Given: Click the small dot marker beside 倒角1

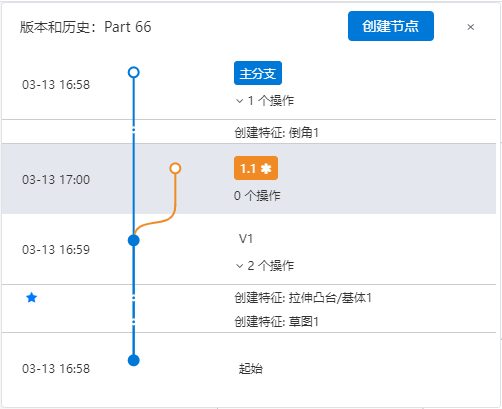Looking at the screenshot, I should click(134, 130).
